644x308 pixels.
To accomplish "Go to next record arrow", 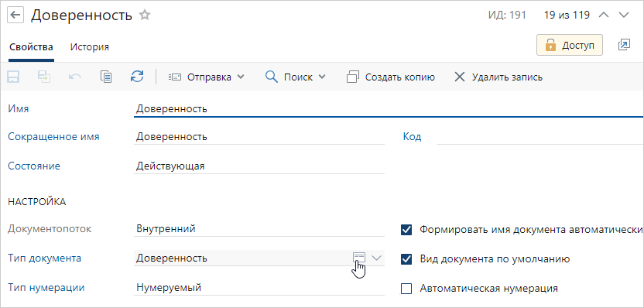I will click(623, 15).
